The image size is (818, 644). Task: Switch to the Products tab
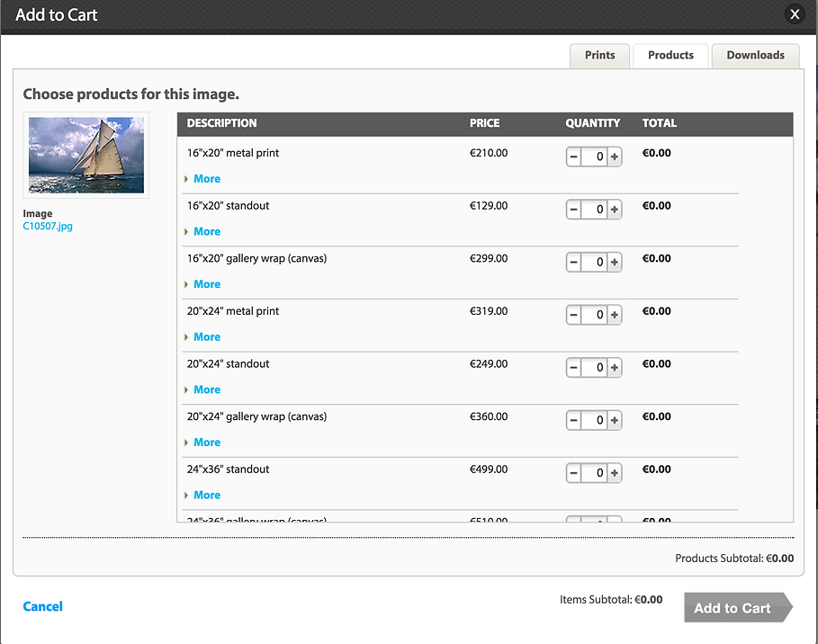coord(670,55)
